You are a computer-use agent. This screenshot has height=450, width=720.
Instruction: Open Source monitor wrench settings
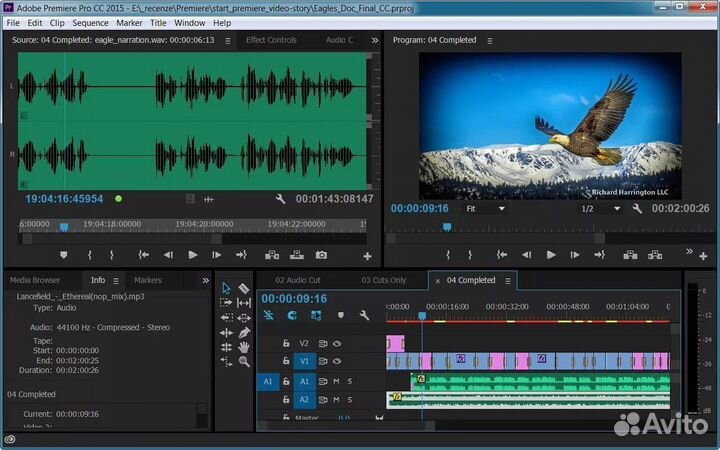280,199
